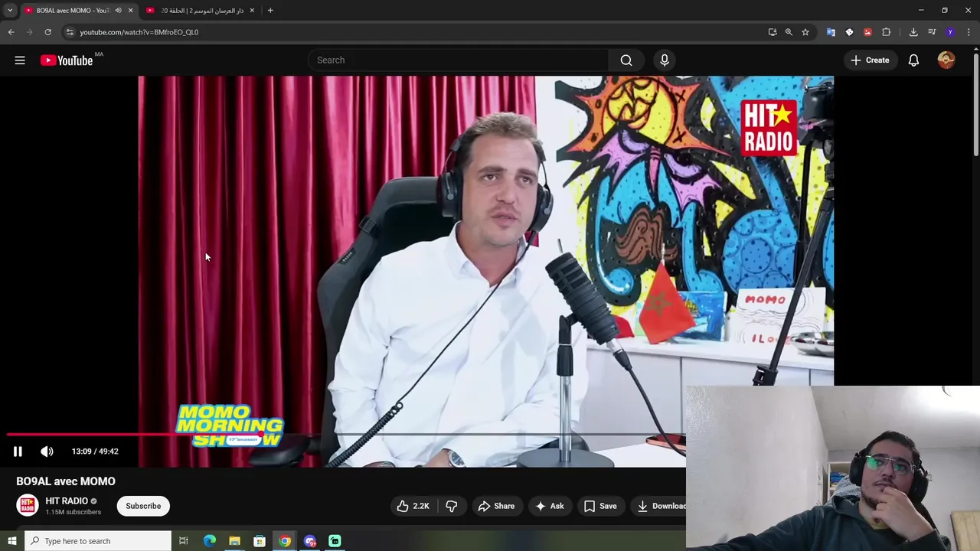
Task: Click Windows taskbar search box
Action: (x=98, y=541)
